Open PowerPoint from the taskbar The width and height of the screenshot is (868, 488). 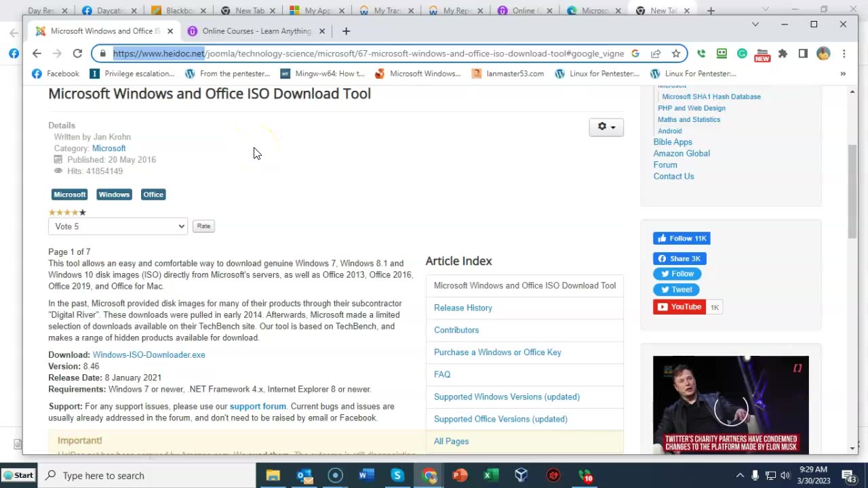[460, 475]
